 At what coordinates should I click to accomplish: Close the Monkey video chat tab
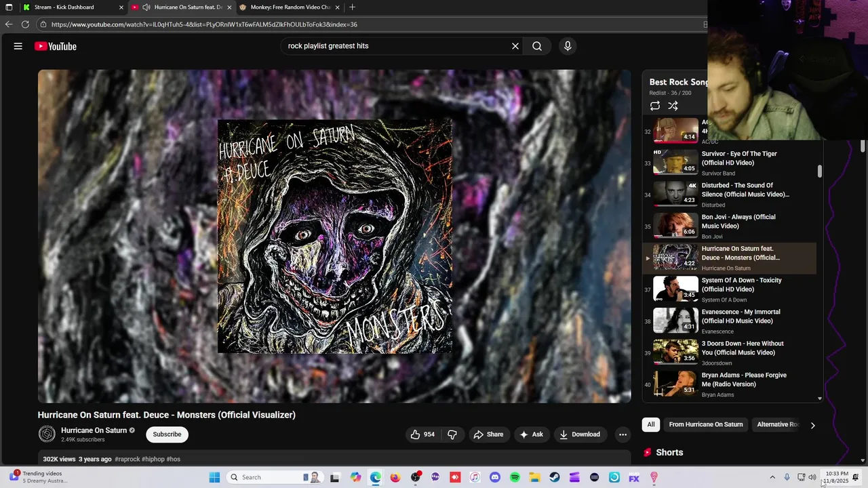[x=337, y=7]
